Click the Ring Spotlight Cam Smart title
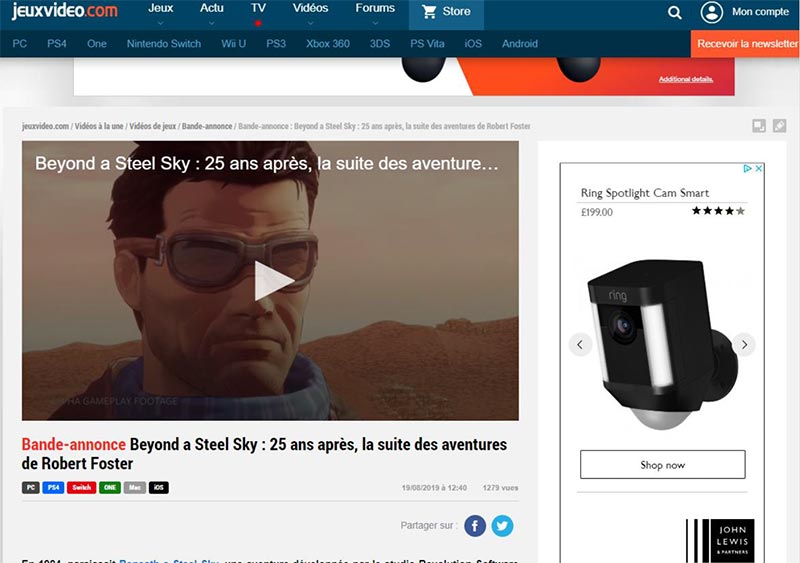The width and height of the screenshot is (800, 563). click(645, 193)
